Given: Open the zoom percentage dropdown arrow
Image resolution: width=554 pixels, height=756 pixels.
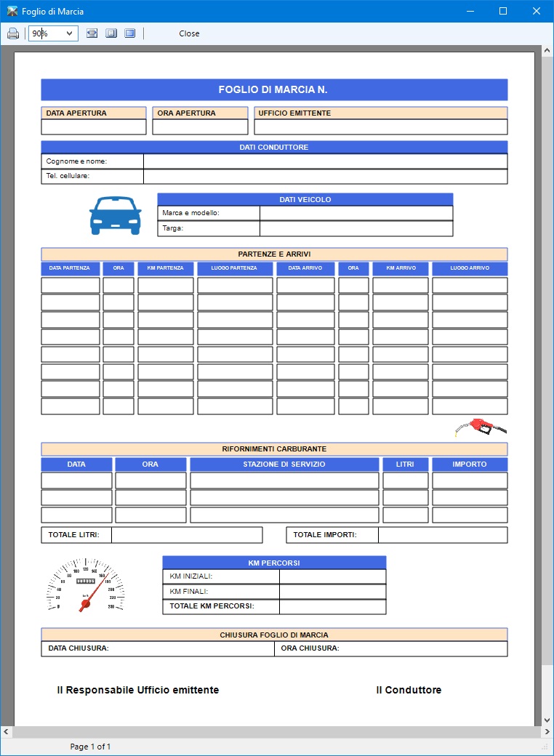Looking at the screenshot, I should (x=69, y=33).
